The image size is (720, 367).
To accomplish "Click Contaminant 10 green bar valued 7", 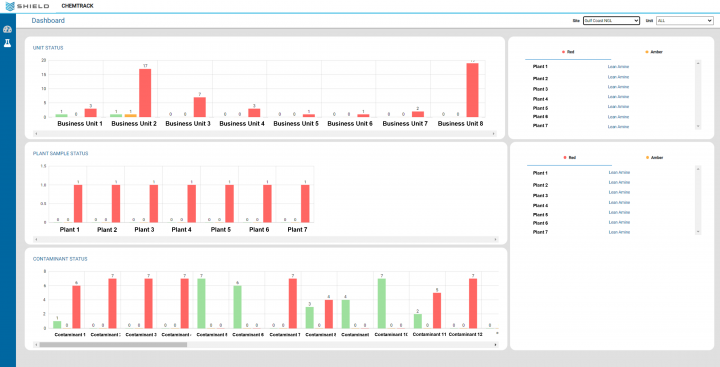I will pos(382,303).
